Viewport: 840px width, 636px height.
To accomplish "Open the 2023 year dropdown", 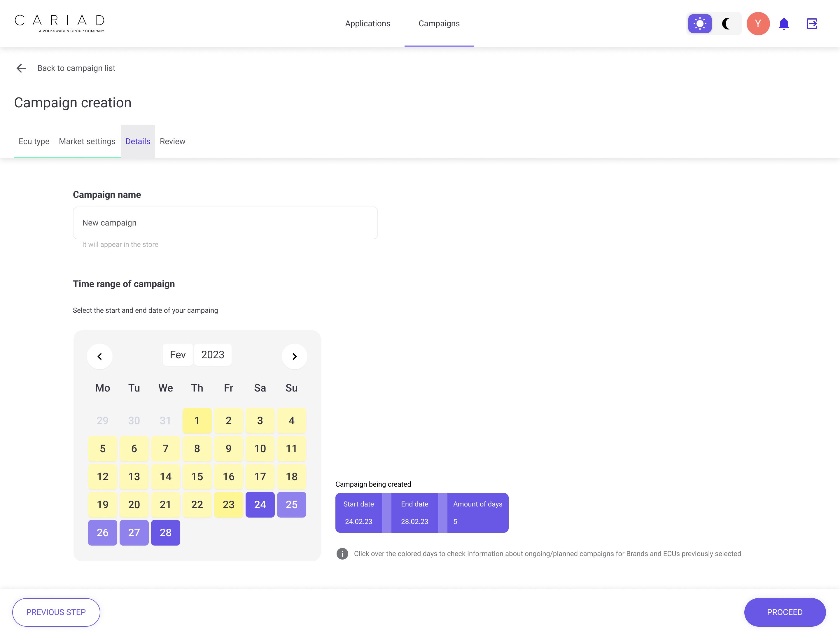I will pyautogui.click(x=213, y=354).
